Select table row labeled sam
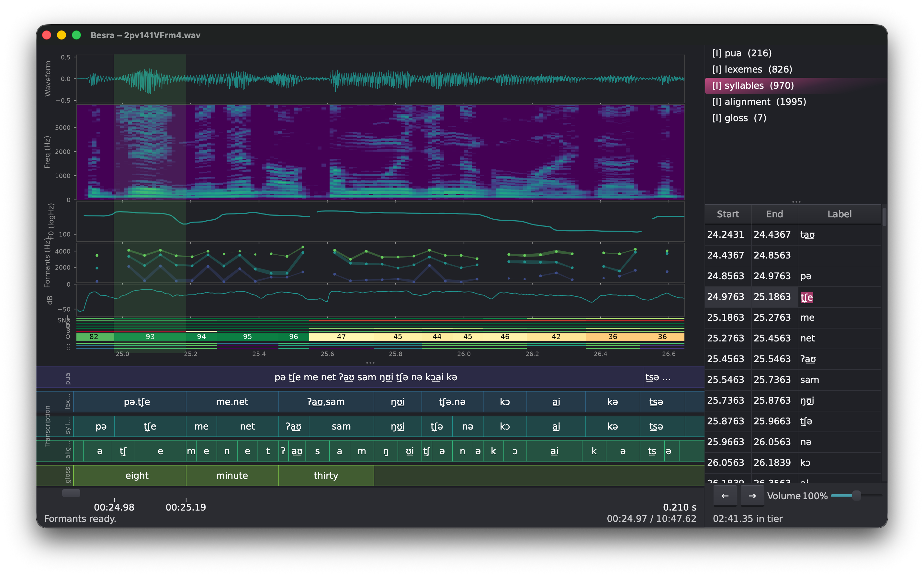 click(793, 380)
